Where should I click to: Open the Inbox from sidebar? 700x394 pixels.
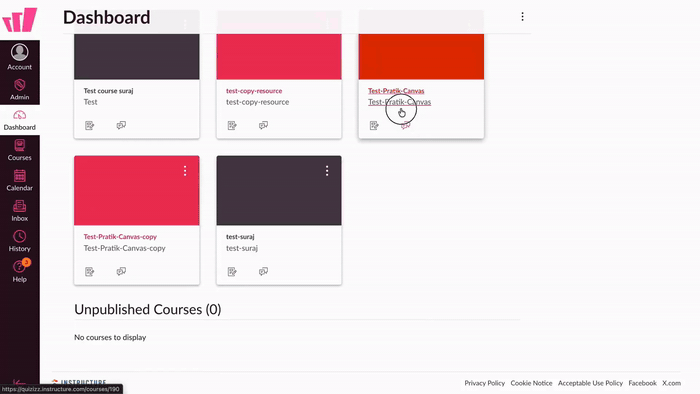click(x=20, y=211)
